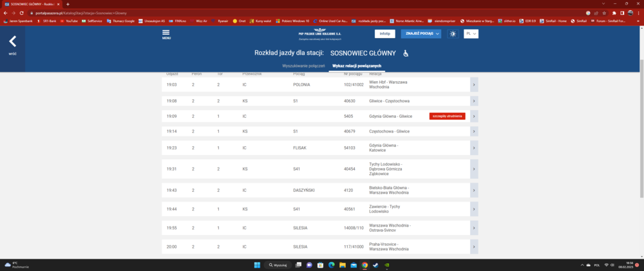Click the Windows Start button

click(256, 265)
